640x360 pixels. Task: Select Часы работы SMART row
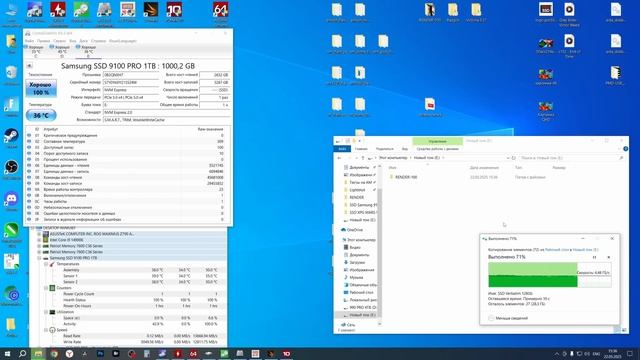click(127, 201)
